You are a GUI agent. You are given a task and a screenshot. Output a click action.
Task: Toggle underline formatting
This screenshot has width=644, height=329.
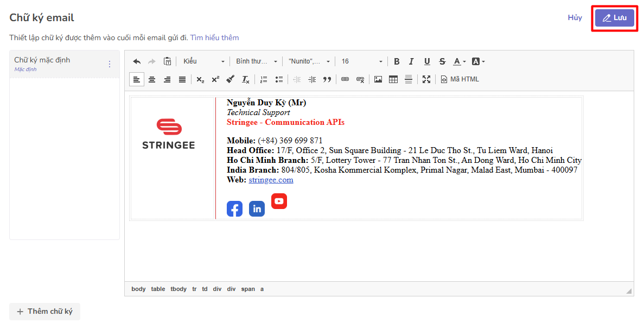tap(427, 61)
